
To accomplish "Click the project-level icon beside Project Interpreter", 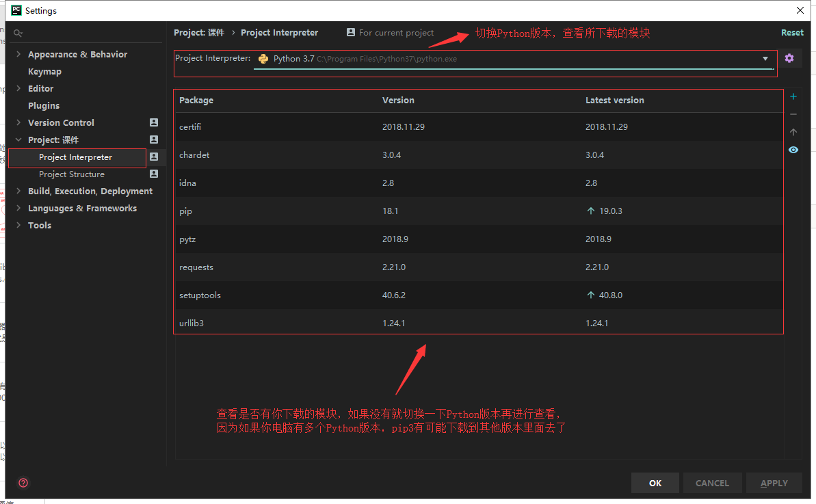I will point(153,157).
